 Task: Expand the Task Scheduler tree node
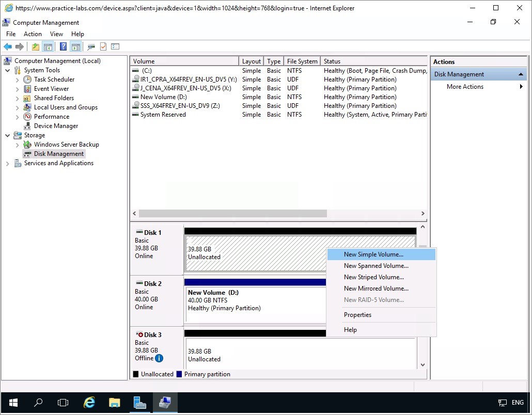click(x=17, y=79)
